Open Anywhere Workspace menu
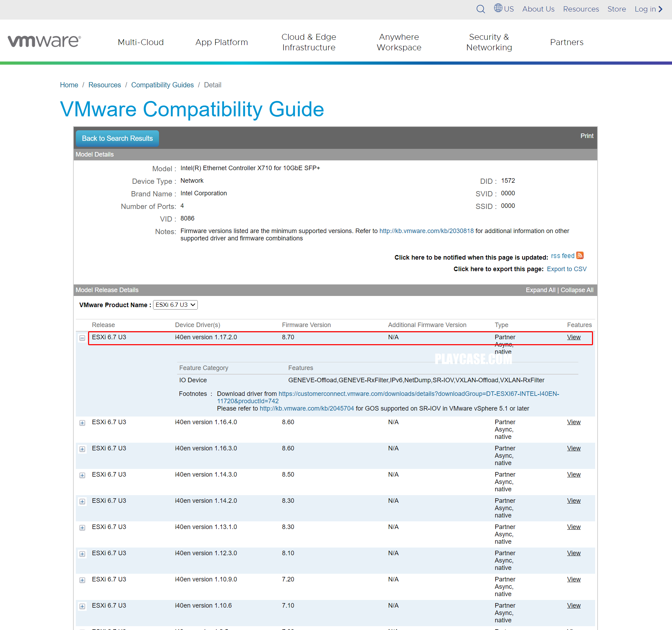 (399, 42)
